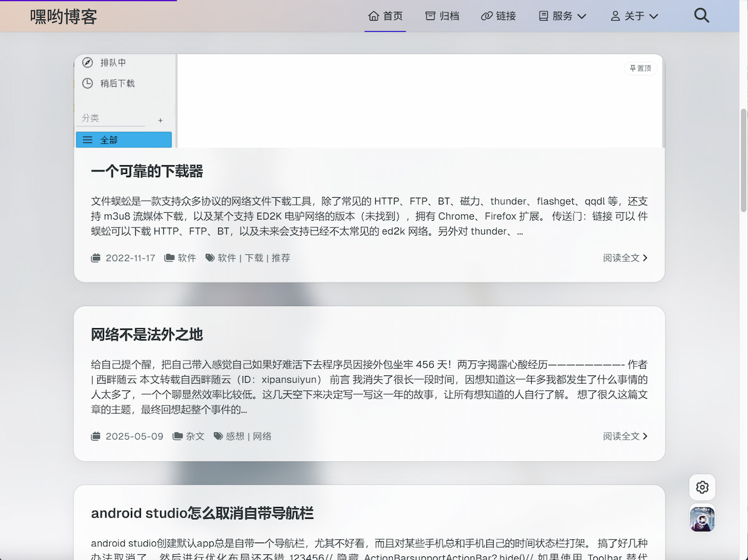
Task: Expand the 服务 dropdown menu
Action: [x=562, y=16]
